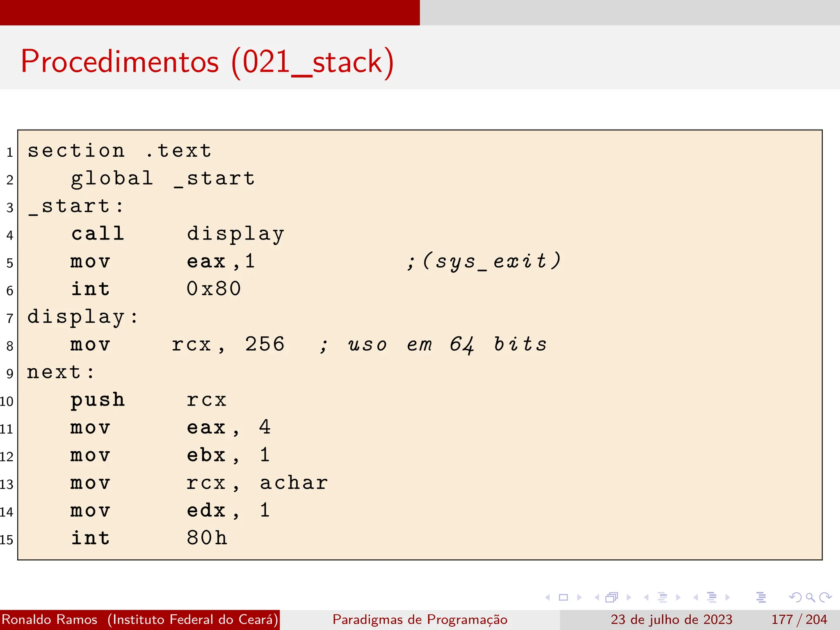Click 'mov ebx, 1' instruction
This screenshot has height=630, width=840.
tap(170, 455)
